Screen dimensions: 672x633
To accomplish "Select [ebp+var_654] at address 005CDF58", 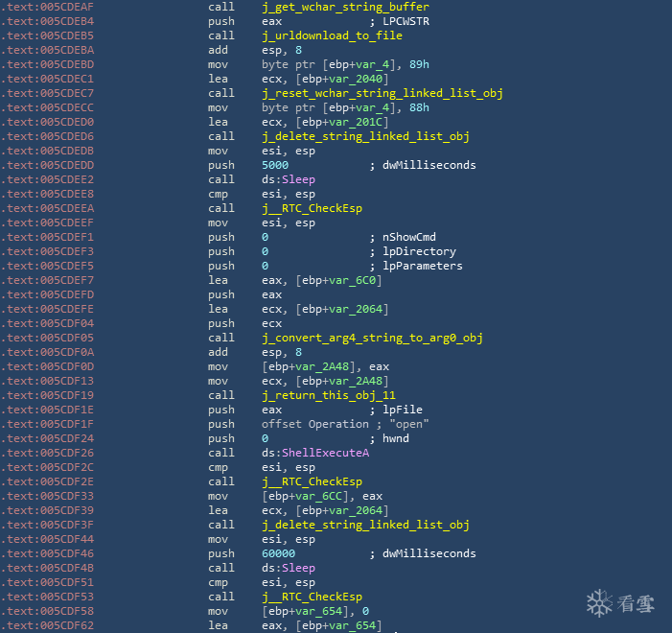I will (305, 611).
